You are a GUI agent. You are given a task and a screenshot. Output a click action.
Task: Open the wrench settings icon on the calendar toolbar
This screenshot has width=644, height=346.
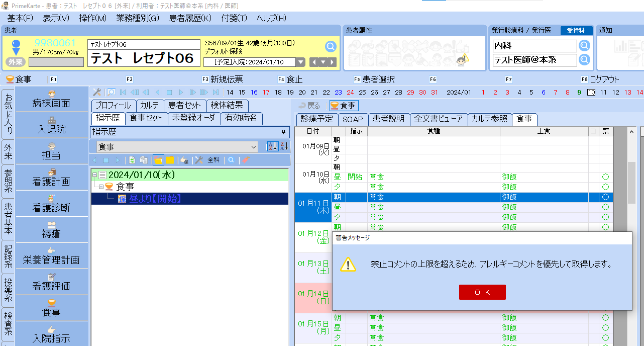pos(97,92)
